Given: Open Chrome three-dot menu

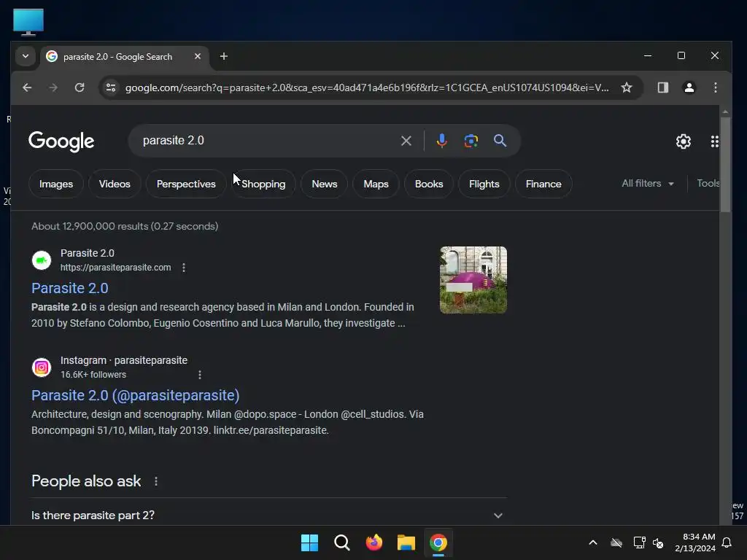Looking at the screenshot, I should click(715, 87).
